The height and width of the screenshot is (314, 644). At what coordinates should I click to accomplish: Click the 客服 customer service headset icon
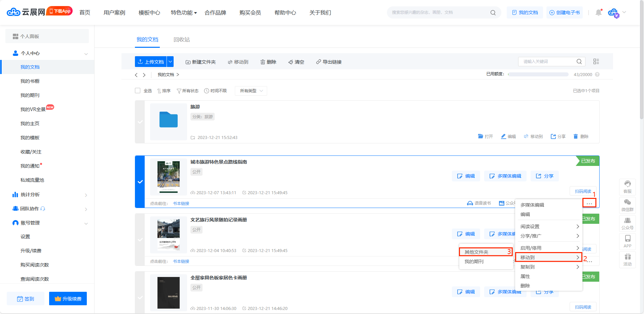coord(627,187)
